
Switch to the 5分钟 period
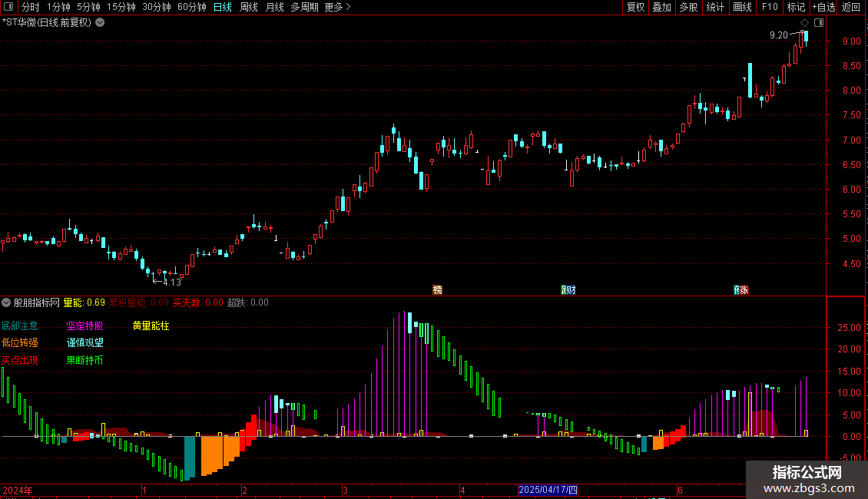pyautogui.click(x=88, y=7)
